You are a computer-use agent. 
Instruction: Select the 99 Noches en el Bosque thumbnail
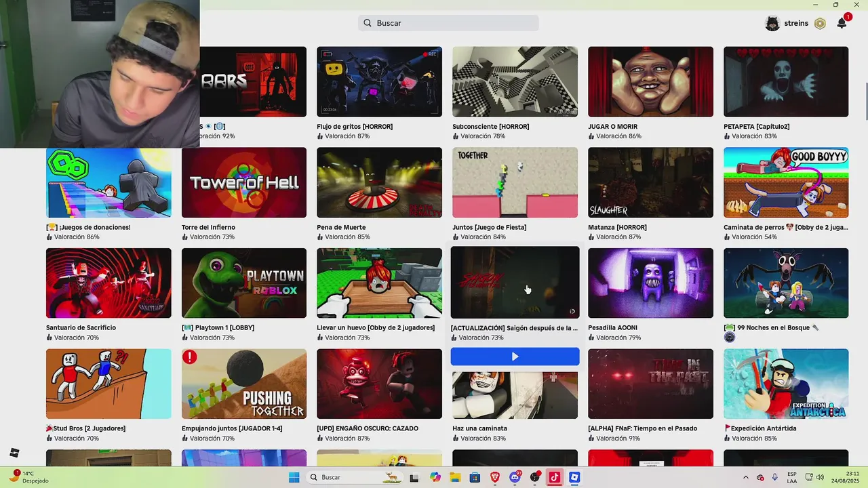786,283
